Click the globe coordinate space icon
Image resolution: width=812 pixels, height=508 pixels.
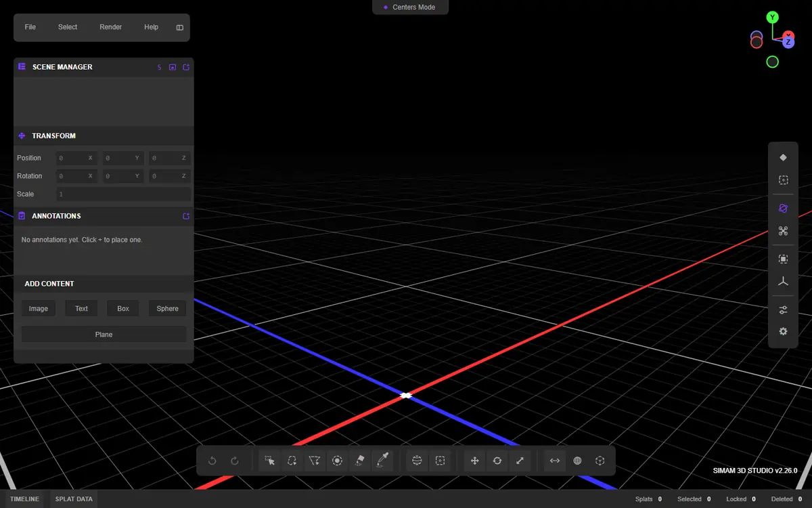tap(577, 461)
